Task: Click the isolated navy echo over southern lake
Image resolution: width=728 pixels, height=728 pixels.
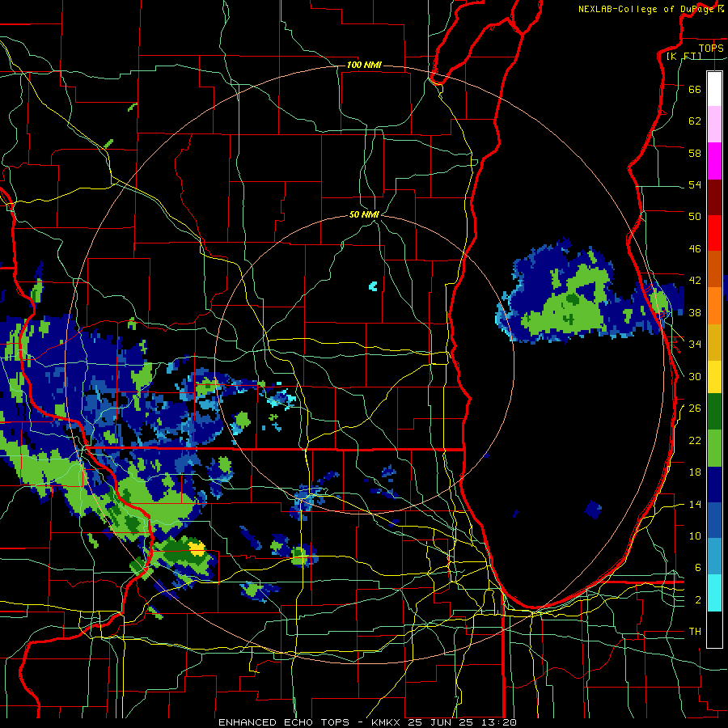Action: (594, 510)
